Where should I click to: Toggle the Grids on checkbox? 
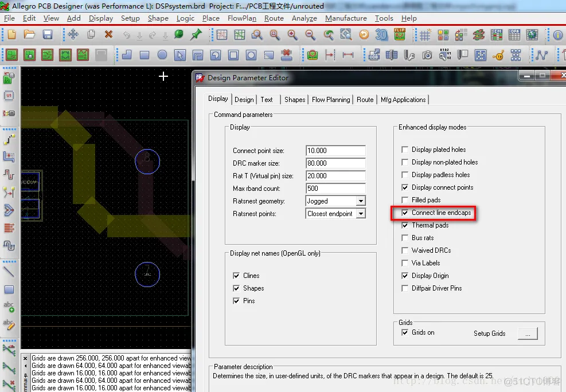tap(405, 332)
